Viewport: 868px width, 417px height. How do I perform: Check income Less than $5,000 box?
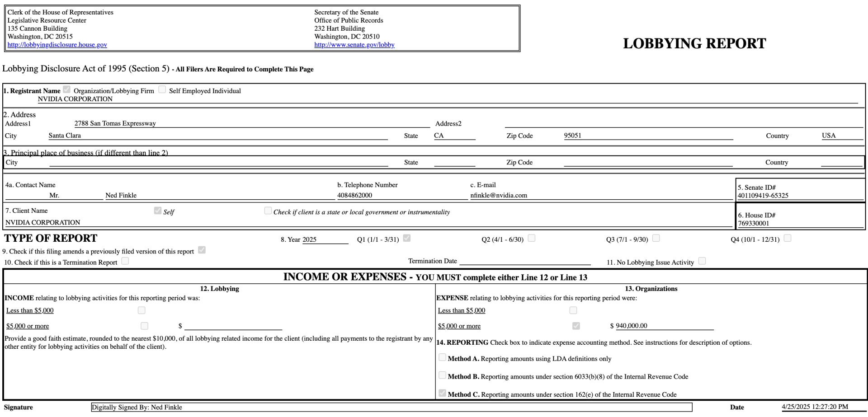[x=142, y=310]
